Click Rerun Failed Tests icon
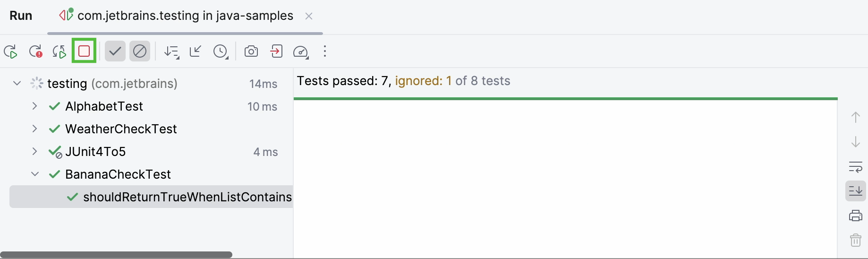This screenshot has height=259, width=868. point(35,52)
